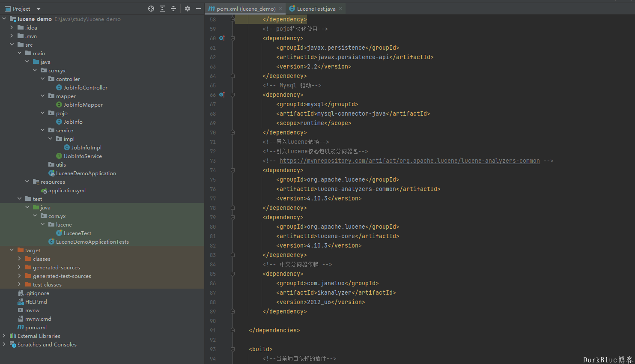This screenshot has width=635, height=364.
Task: Close the pom.xml editor tab
Action: coord(280,9)
